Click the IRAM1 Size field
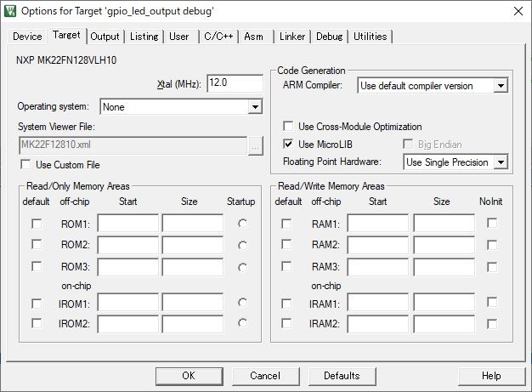This screenshot has height=392, width=532. [444, 302]
